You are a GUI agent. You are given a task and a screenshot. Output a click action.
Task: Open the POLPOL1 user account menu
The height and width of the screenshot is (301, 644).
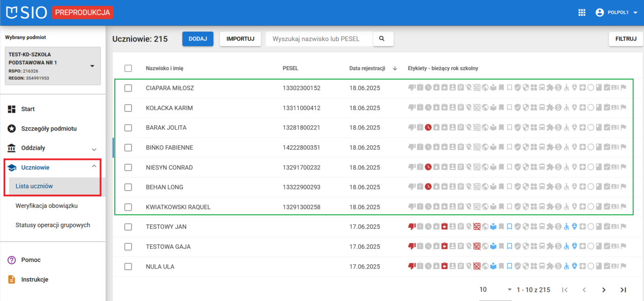point(617,13)
